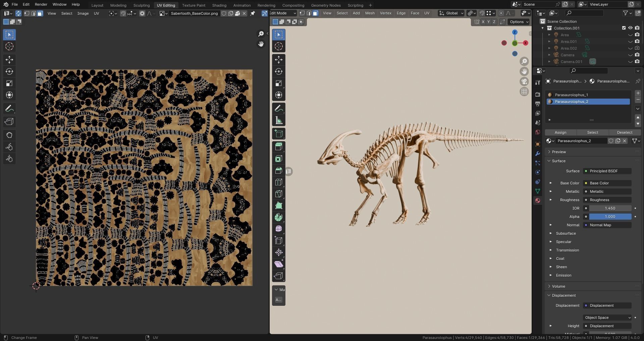Switch to Texture Paint workspace tab

194,5
